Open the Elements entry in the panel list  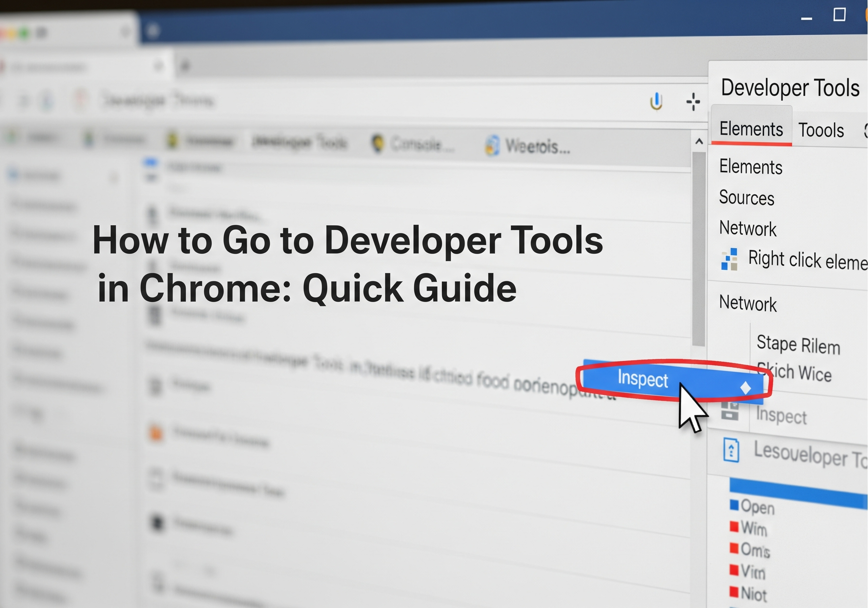750,167
